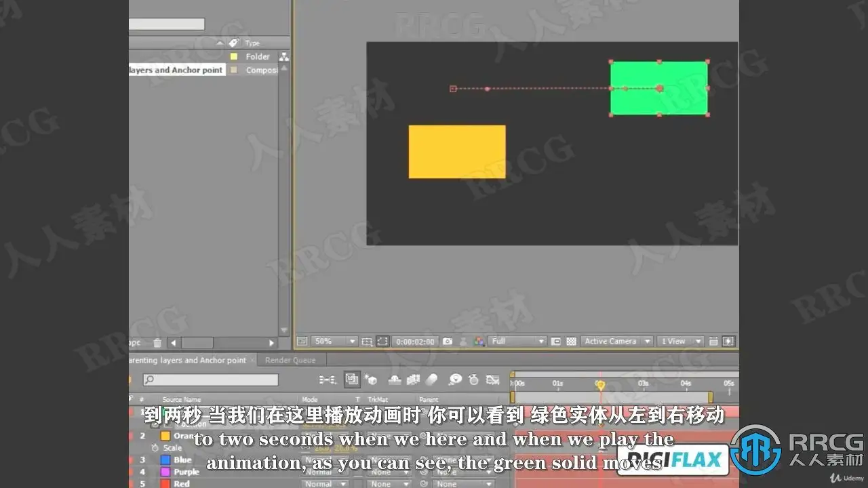This screenshot has height=488, width=868.
Task: Click the timeline search field
Action: (x=210, y=380)
